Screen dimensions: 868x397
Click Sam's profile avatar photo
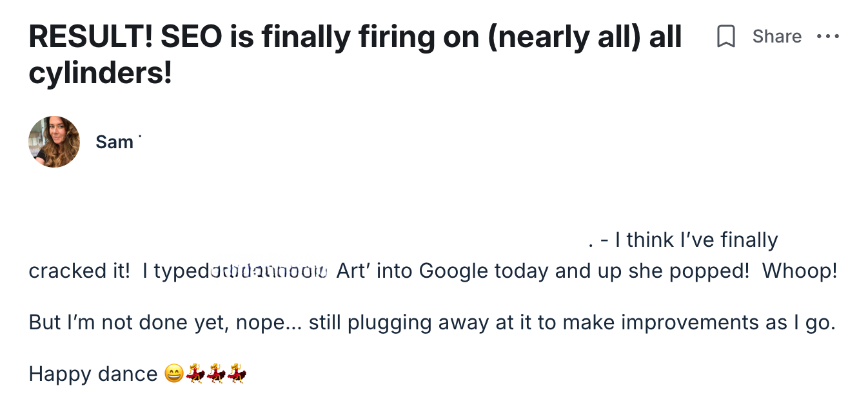tap(54, 142)
